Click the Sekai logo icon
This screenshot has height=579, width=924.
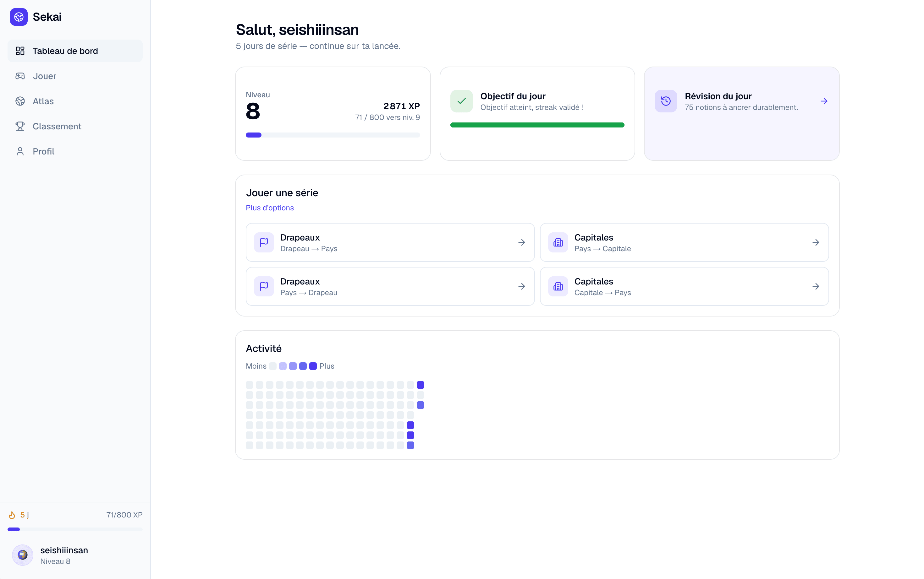tap(19, 17)
